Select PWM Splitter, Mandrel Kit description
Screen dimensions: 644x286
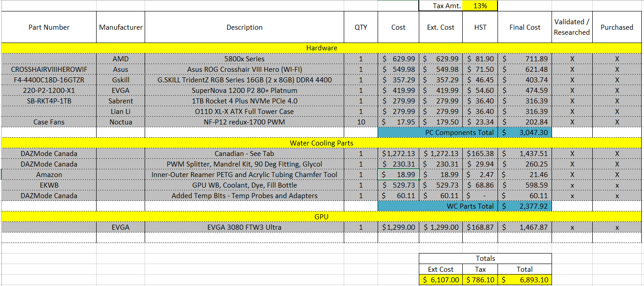[244, 164]
